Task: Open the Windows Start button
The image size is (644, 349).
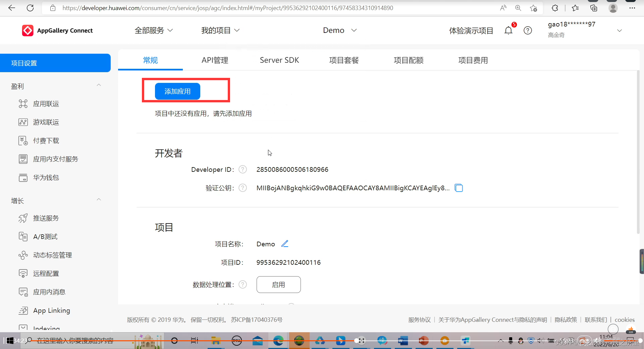Action: point(10,341)
